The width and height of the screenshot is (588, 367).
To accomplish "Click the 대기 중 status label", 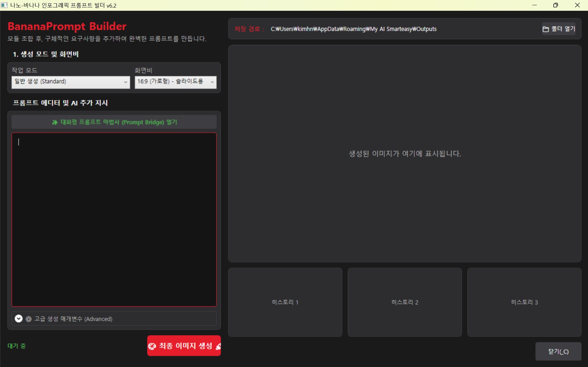I will 17,346.
